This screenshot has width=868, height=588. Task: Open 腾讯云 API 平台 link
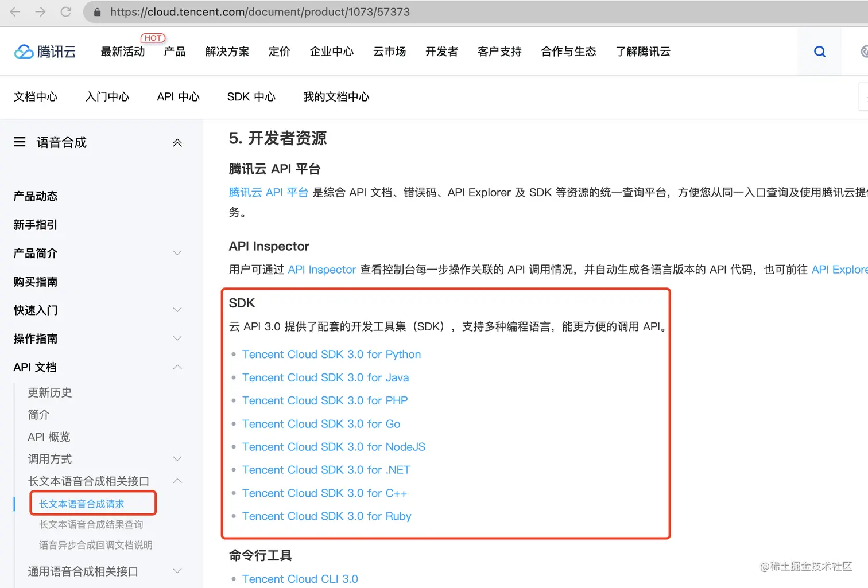[x=269, y=193]
